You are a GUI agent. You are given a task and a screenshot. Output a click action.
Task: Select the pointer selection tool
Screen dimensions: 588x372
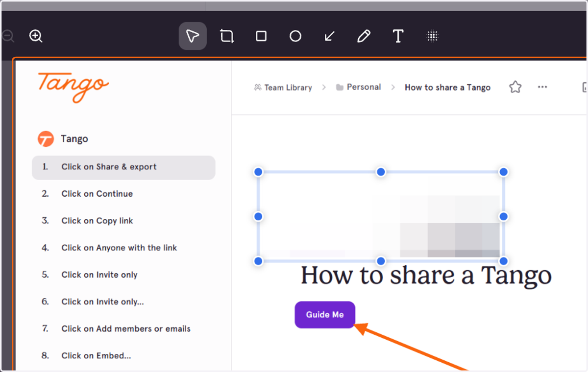pos(193,36)
